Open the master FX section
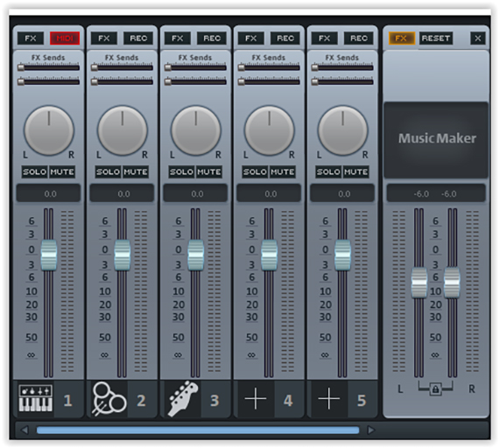 [x=401, y=38]
